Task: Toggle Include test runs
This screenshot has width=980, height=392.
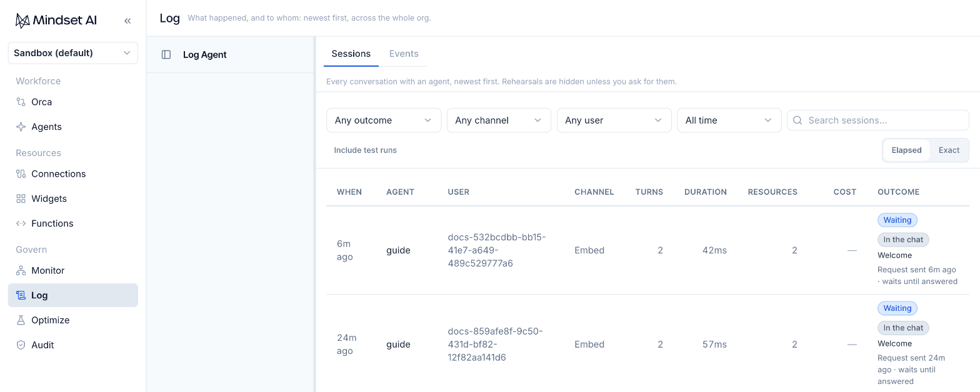Action: point(366,150)
